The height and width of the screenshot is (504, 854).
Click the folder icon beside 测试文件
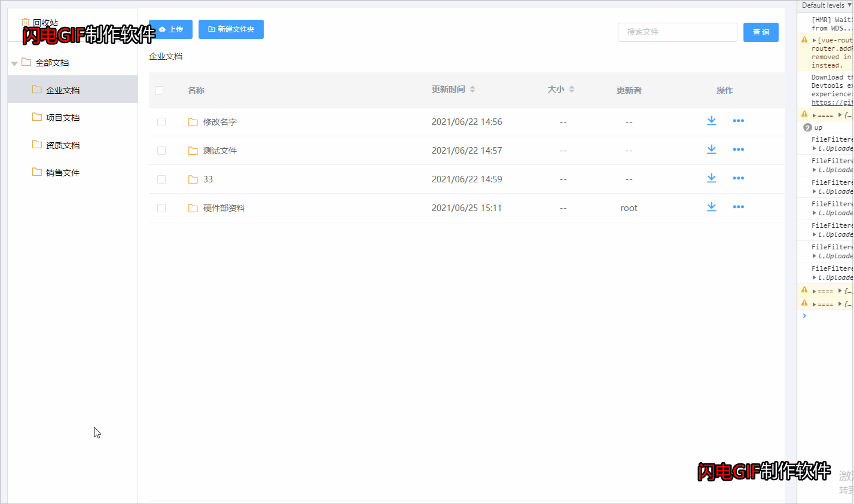click(x=193, y=151)
